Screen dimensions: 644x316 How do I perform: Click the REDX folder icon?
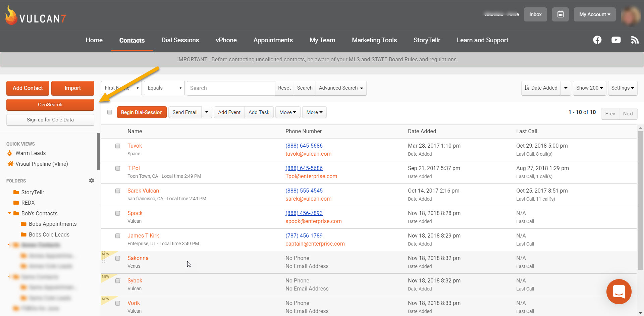[x=16, y=203]
